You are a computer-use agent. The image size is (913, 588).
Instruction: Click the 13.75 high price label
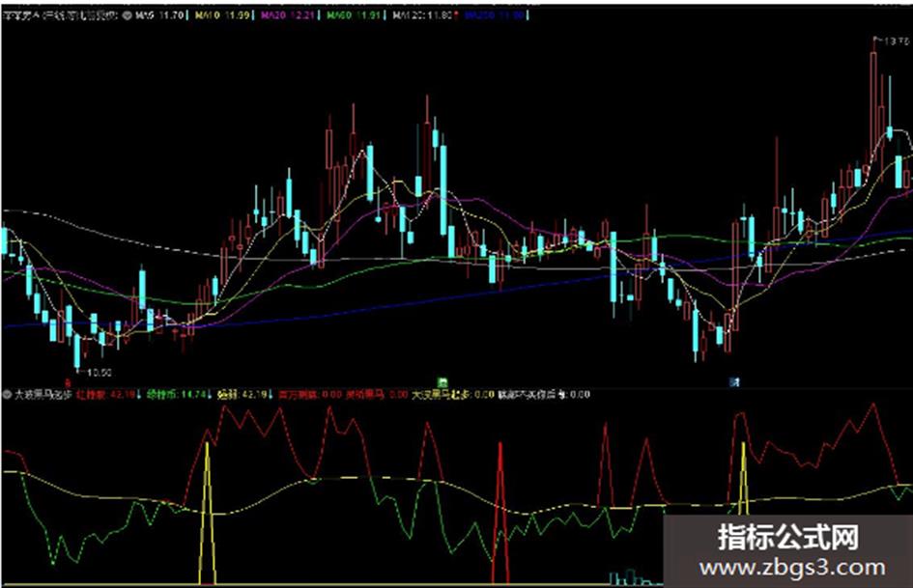pos(896,42)
